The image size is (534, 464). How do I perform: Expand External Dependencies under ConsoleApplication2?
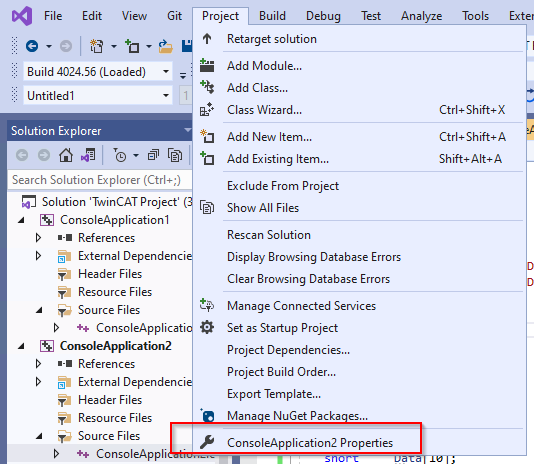38,382
